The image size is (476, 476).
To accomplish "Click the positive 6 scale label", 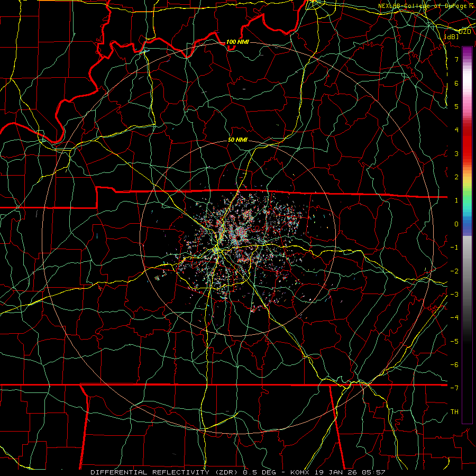I will [x=456, y=83].
